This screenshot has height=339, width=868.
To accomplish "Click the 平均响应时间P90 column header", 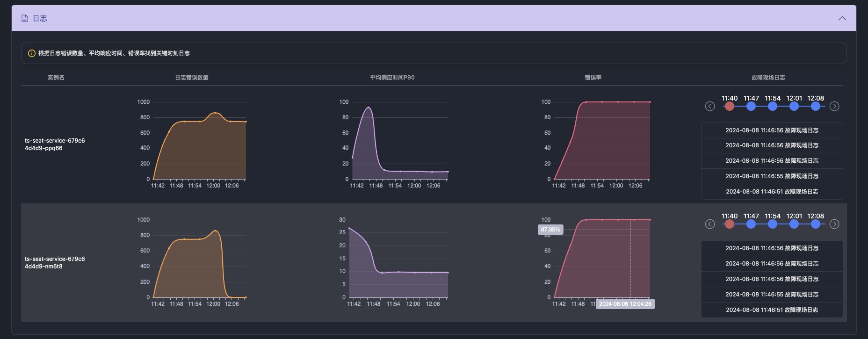I will (x=392, y=78).
